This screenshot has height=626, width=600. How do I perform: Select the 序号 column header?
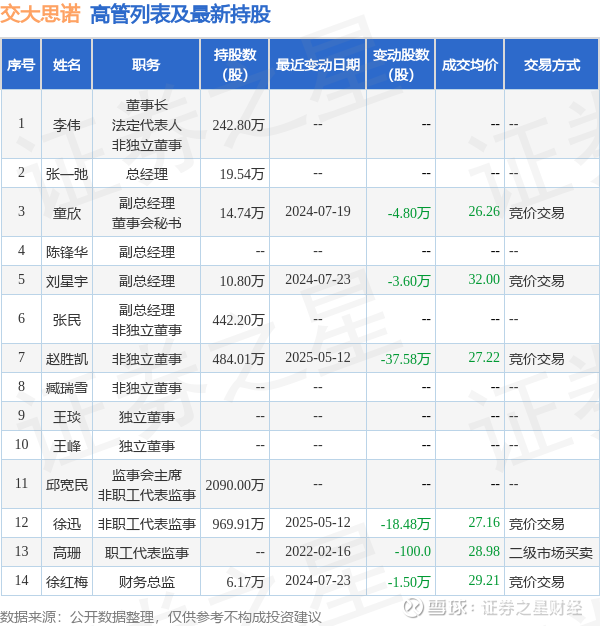[21, 64]
